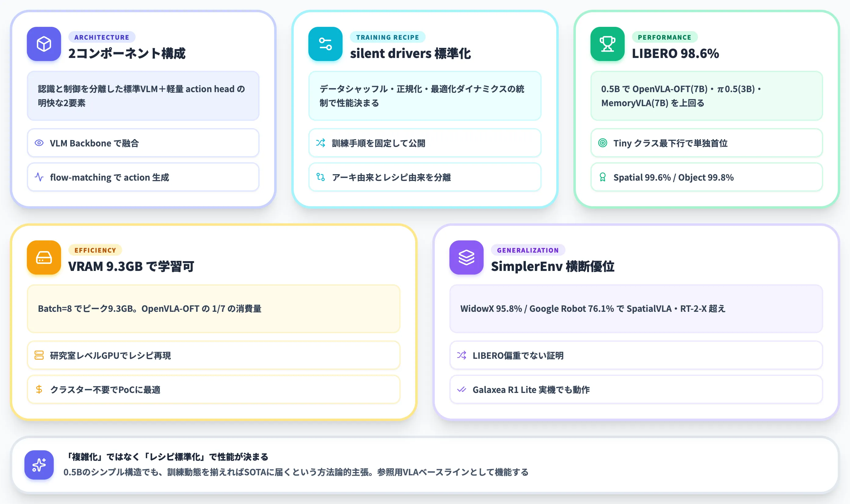This screenshot has height=504, width=850.
Task: Click the text flow-matching で action 生成
Action: [x=109, y=177]
